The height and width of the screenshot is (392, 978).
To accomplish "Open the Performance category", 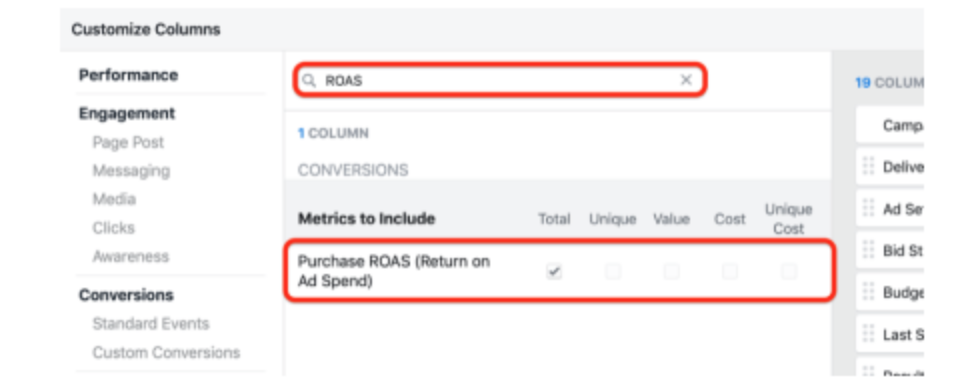I will [128, 75].
